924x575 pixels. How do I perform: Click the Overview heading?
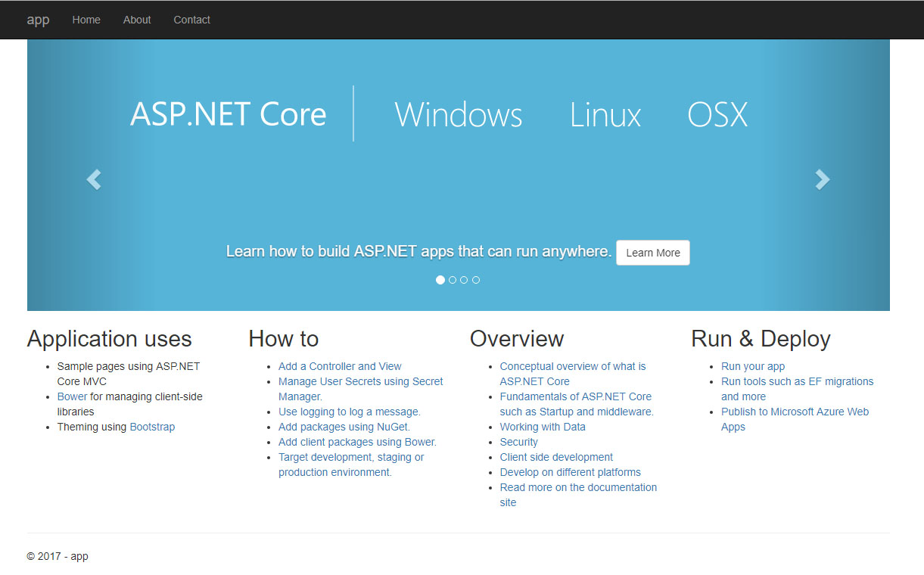click(517, 338)
